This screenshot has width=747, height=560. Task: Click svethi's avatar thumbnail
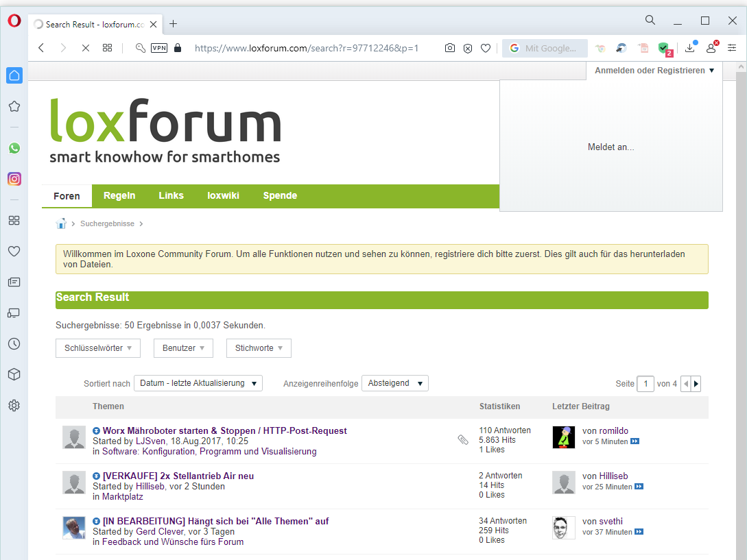tap(564, 528)
